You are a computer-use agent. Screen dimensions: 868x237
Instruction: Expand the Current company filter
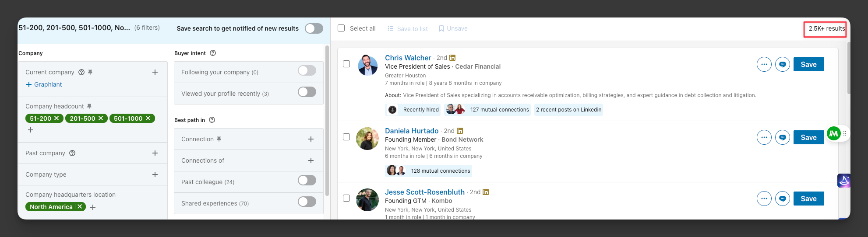pos(155,72)
